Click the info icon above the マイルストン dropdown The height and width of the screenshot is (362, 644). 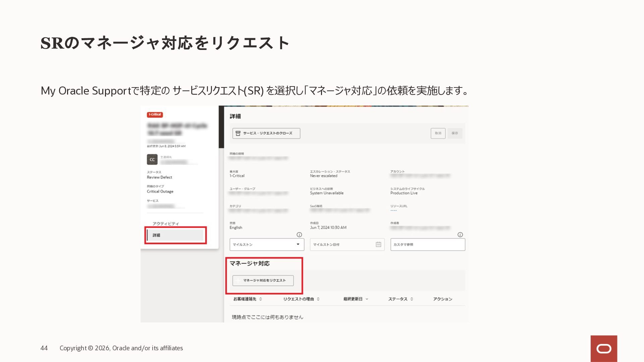299,235
